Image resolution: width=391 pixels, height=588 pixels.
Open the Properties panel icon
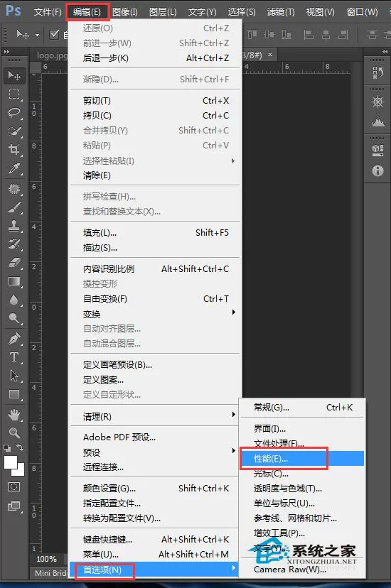(377, 151)
